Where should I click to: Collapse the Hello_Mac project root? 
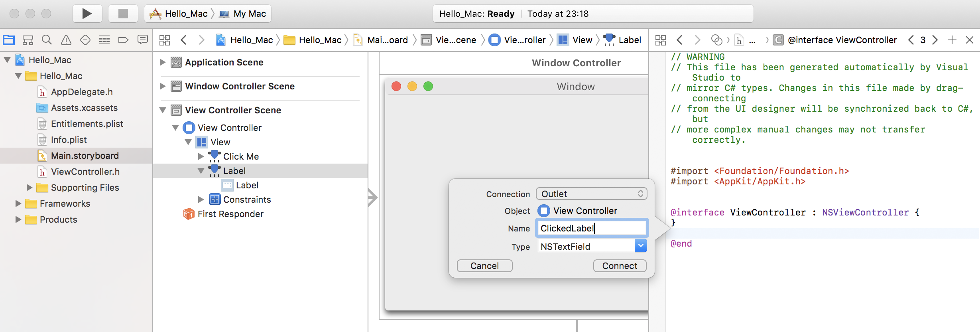7,60
